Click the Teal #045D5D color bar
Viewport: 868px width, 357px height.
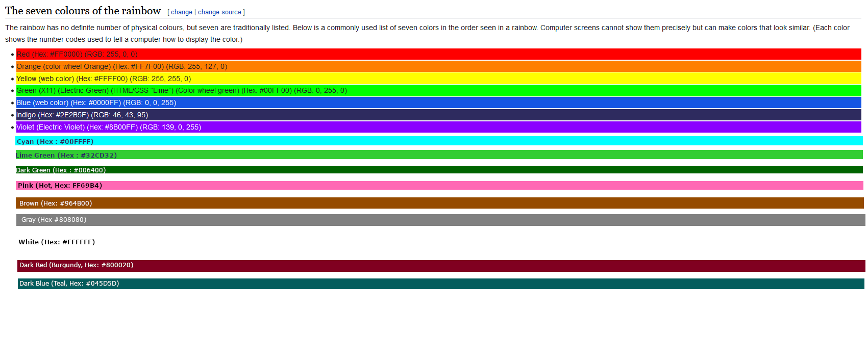tap(441, 284)
